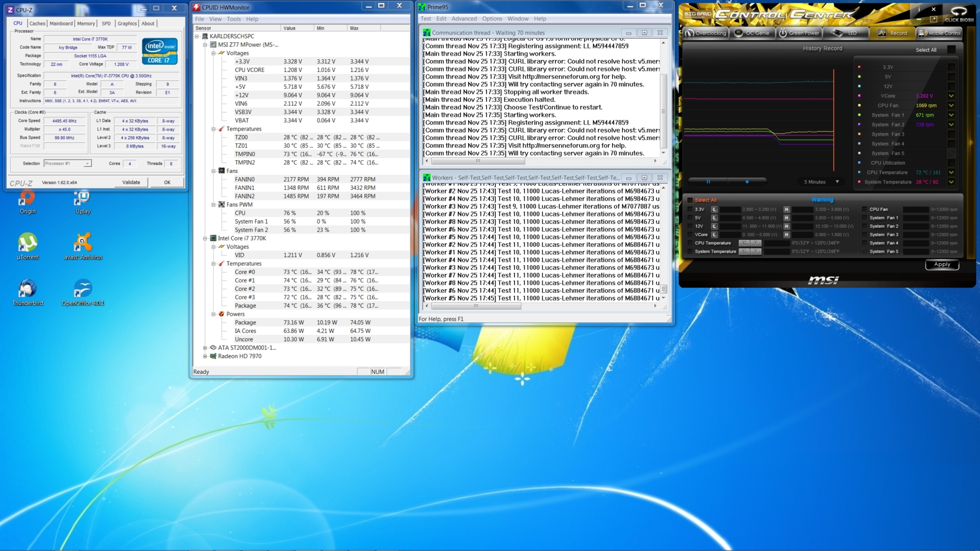
Task: Click the Workers window horizontal scrollbar
Action: [x=476, y=306]
